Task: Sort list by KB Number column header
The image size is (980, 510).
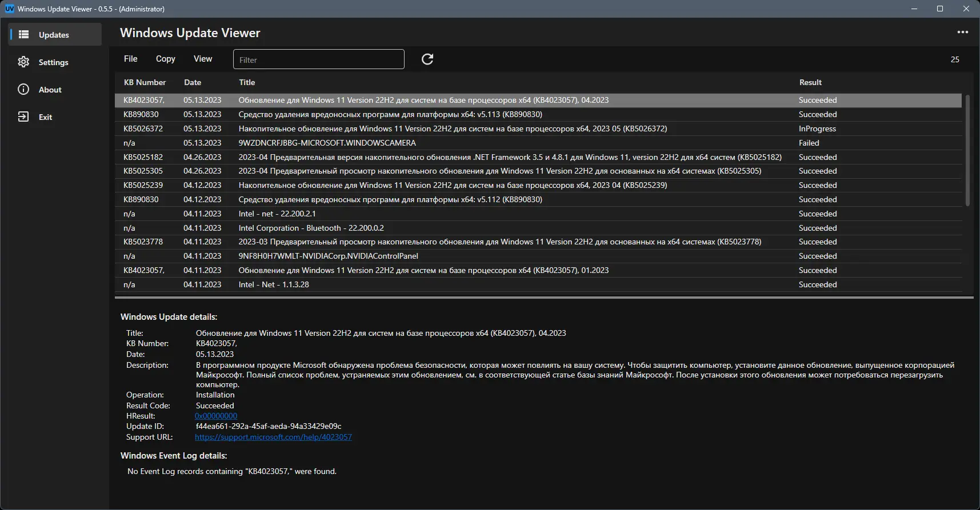Action: (145, 82)
